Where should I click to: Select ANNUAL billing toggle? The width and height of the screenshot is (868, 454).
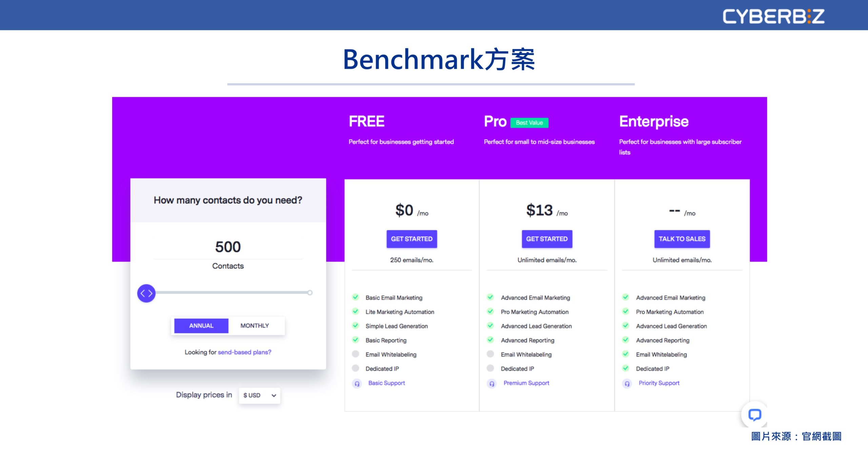pos(201,326)
